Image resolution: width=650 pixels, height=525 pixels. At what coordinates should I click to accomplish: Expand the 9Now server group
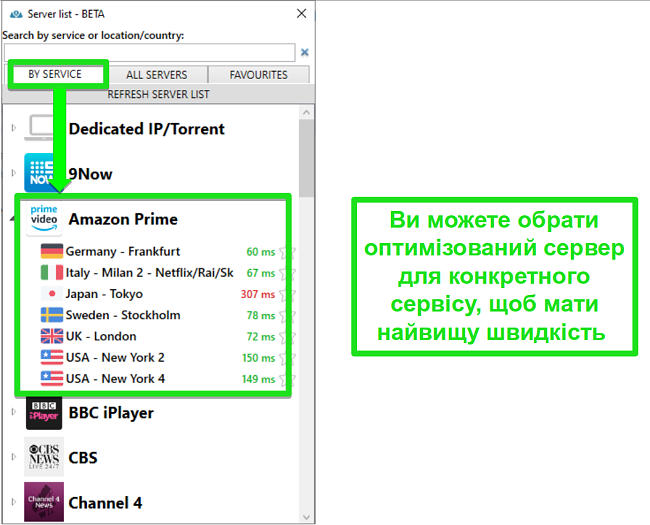click(x=14, y=173)
